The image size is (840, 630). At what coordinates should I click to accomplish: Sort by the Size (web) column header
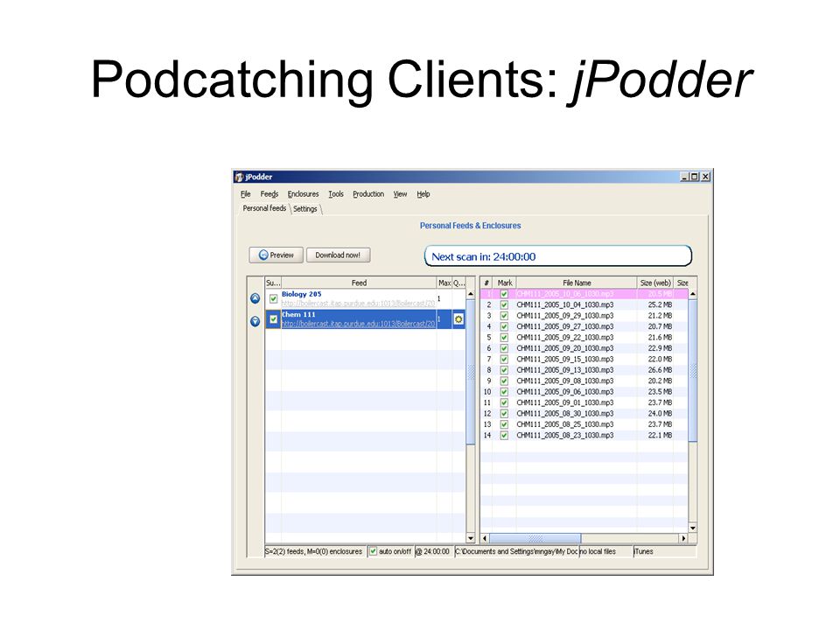coord(655,283)
